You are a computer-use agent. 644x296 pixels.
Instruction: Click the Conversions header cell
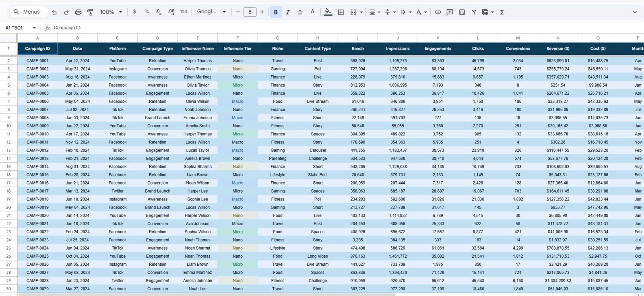[518, 49]
